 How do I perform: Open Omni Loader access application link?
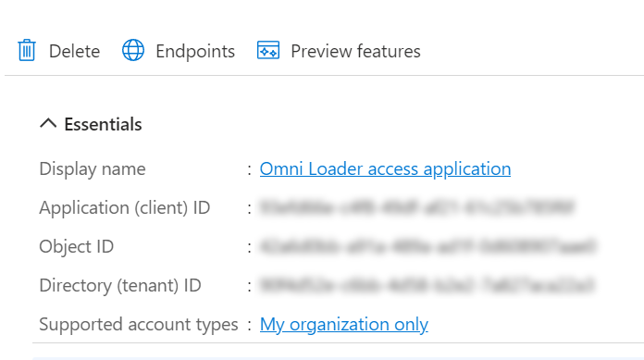click(x=385, y=169)
